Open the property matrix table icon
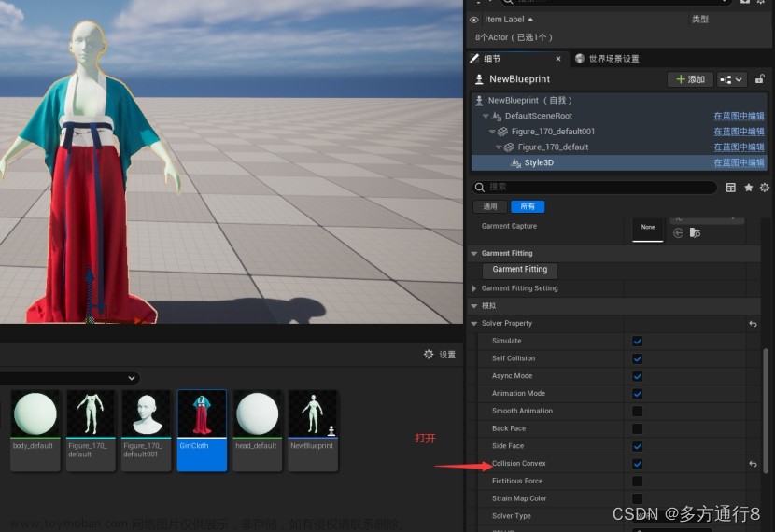The height and width of the screenshot is (532, 775). pyautogui.click(x=731, y=188)
